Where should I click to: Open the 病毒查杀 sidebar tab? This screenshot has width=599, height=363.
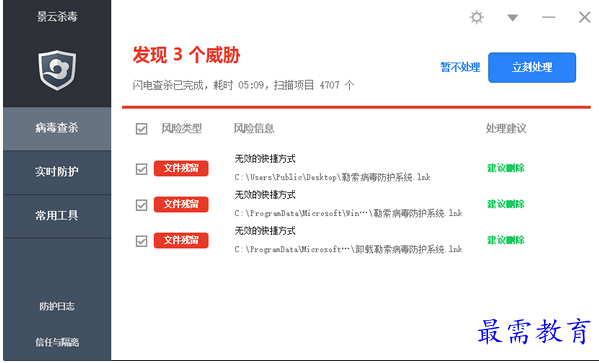coord(57,128)
